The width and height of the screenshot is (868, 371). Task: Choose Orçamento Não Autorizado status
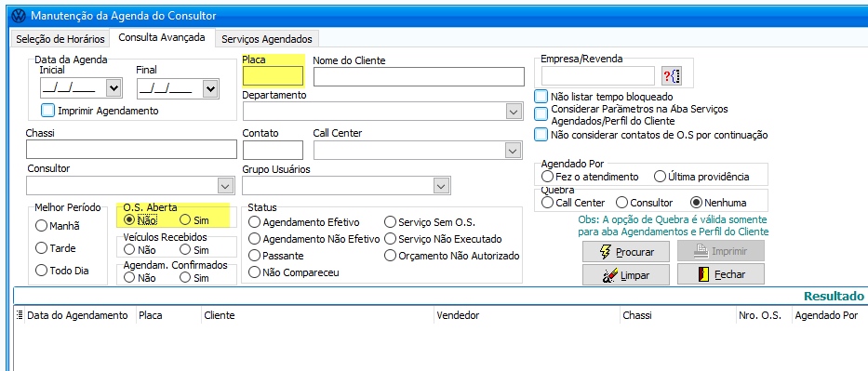pos(391,256)
